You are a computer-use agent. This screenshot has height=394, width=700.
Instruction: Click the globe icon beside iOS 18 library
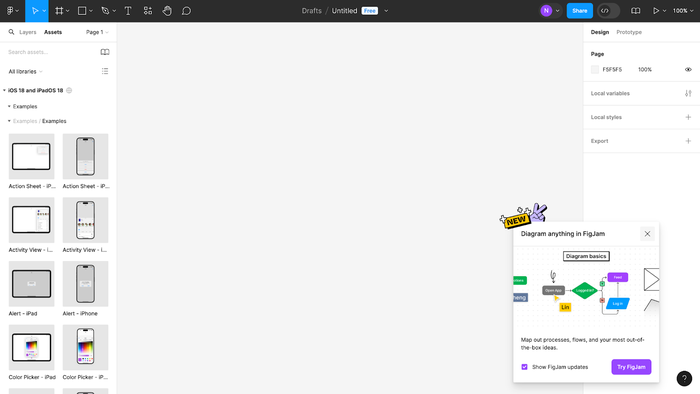[x=69, y=91]
